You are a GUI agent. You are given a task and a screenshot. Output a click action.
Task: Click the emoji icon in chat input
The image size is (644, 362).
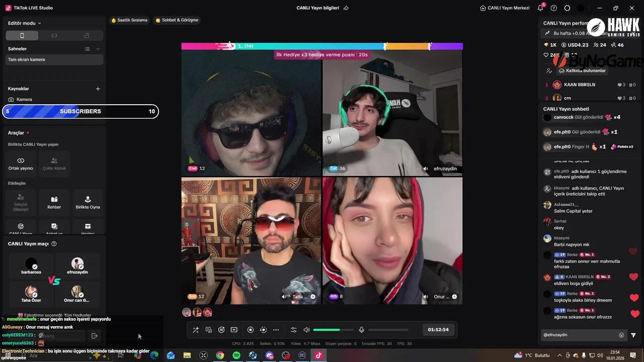click(621, 335)
